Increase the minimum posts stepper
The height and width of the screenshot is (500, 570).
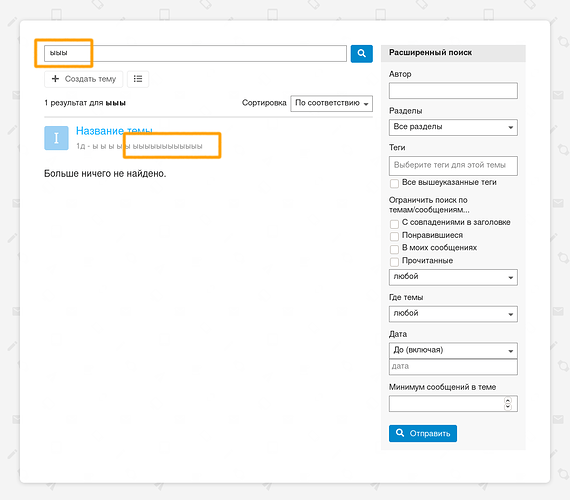(508, 400)
